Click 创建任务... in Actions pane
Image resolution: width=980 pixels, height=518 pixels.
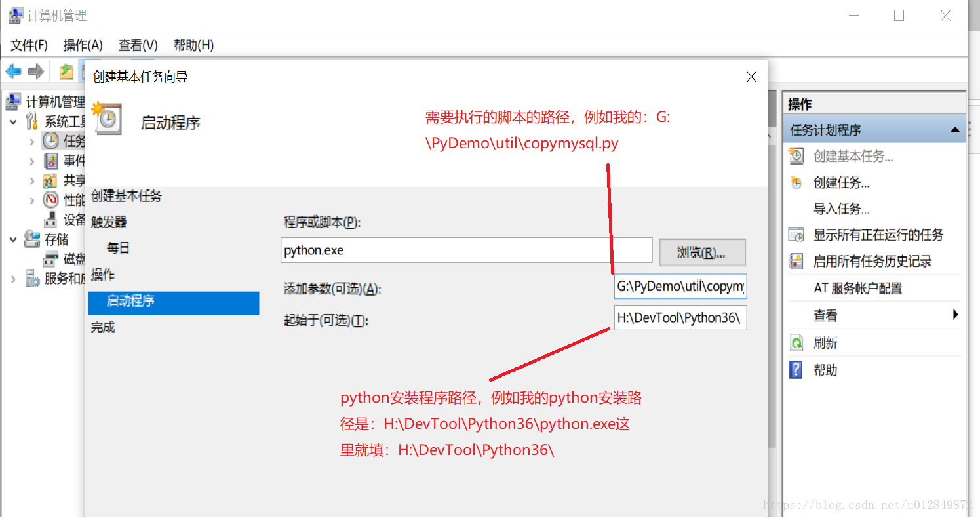(x=842, y=183)
